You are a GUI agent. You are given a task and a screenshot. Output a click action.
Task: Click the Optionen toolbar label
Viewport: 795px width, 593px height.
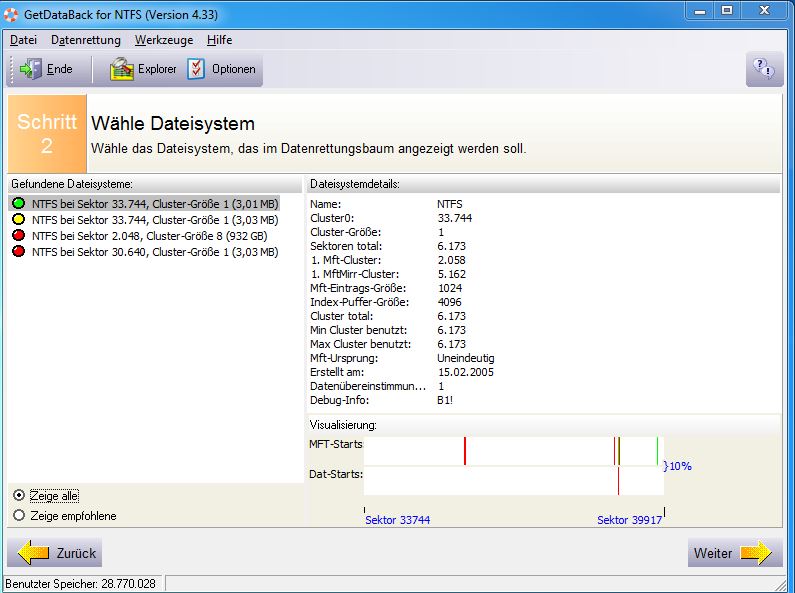233,69
